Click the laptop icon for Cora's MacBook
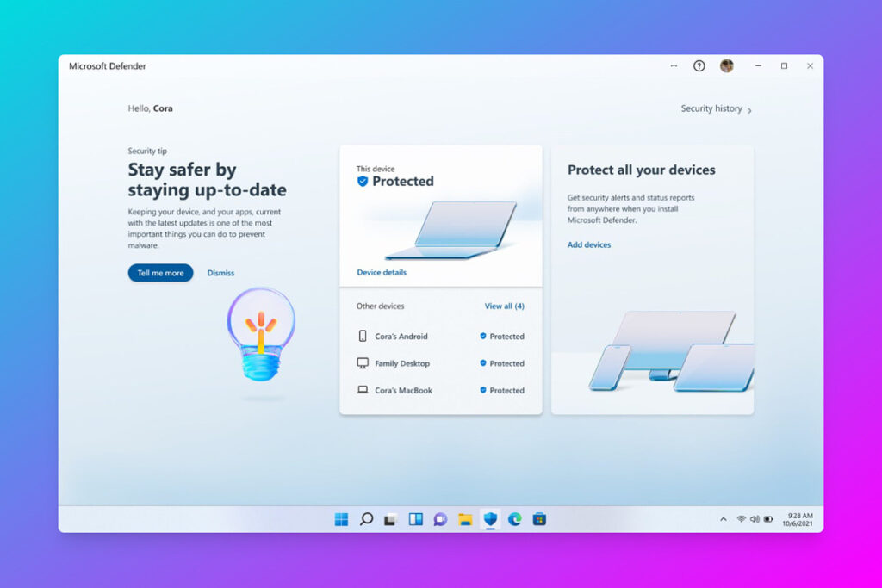The image size is (882, 588). click(x=363, y=390)
